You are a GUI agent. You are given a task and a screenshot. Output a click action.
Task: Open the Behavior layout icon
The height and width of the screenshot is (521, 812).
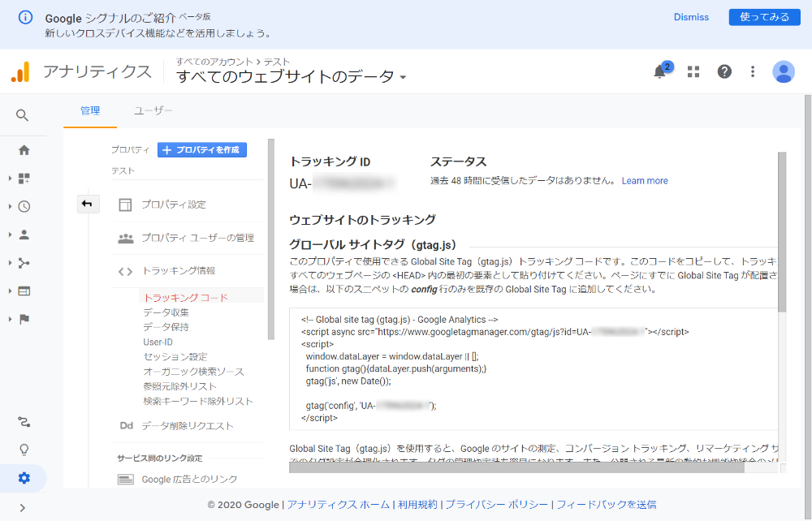tap(24, 291)
